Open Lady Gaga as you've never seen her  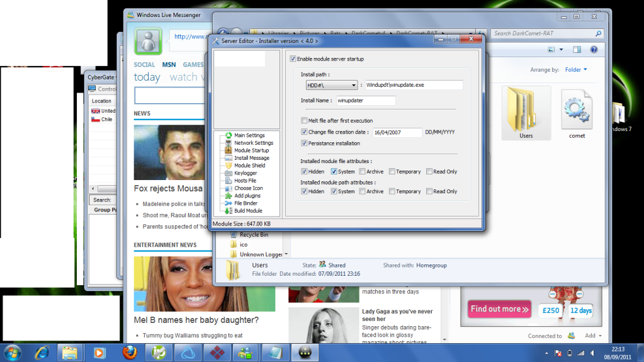(397, 315)
